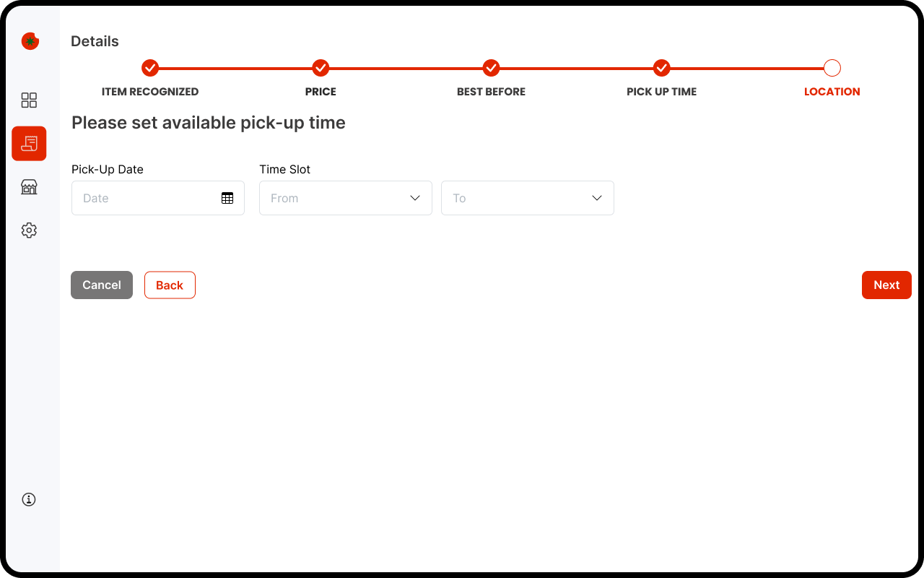
Task: Click the info icon in sidebar
Action: coord(29,499)
